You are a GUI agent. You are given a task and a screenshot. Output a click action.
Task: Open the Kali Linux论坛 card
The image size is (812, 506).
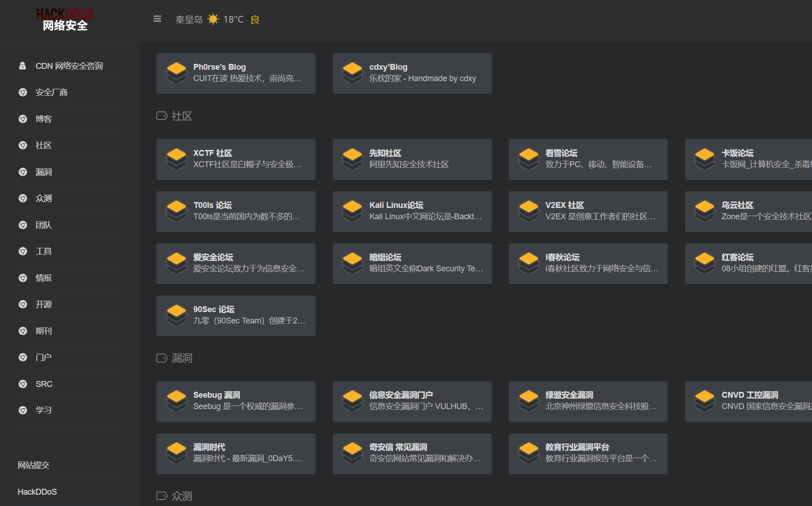pos(412,212)
